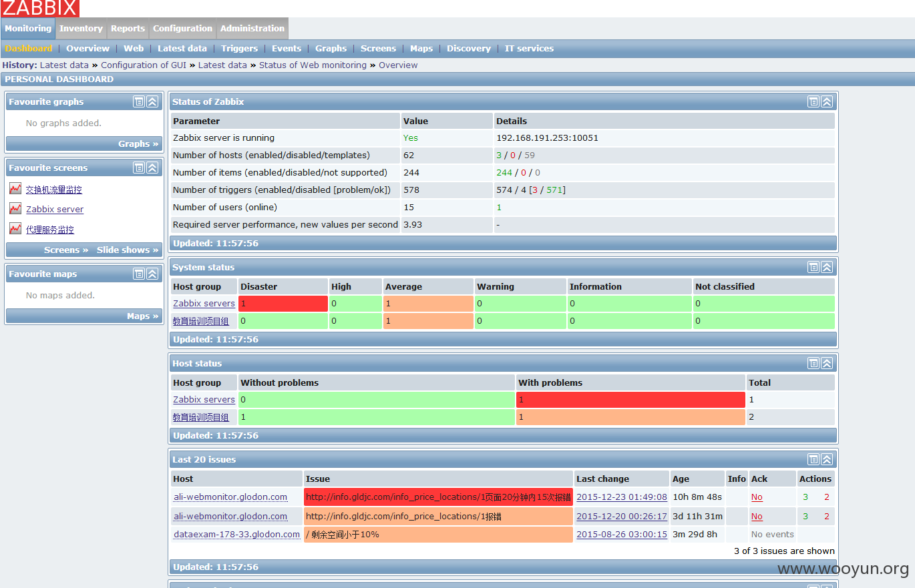
Task: Click the Screens » link
Action: (x=66, y=250)
